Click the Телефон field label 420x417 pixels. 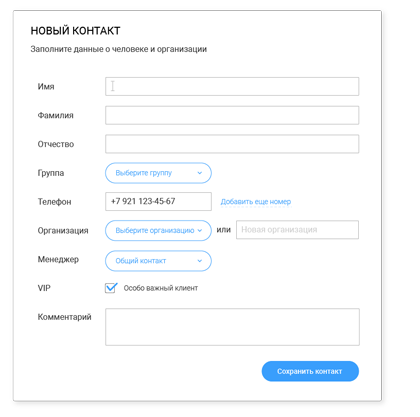pos(54,202)
